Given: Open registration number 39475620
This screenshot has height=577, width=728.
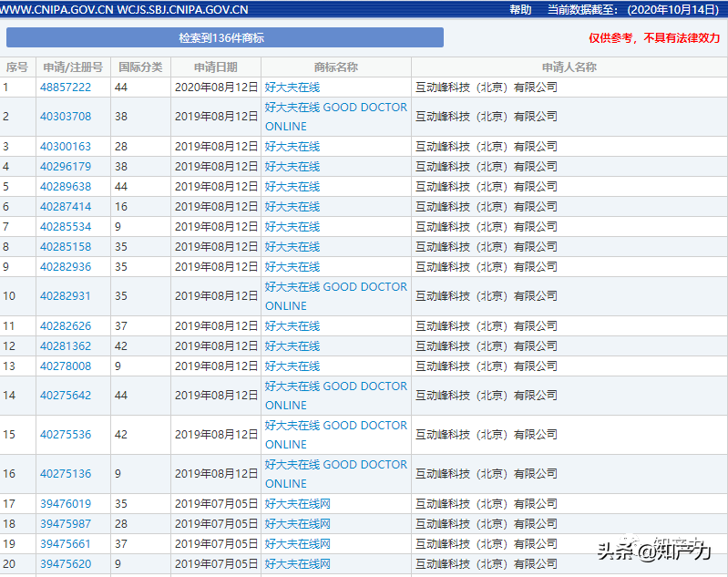Looking at the screenshot, I should 66,564.
